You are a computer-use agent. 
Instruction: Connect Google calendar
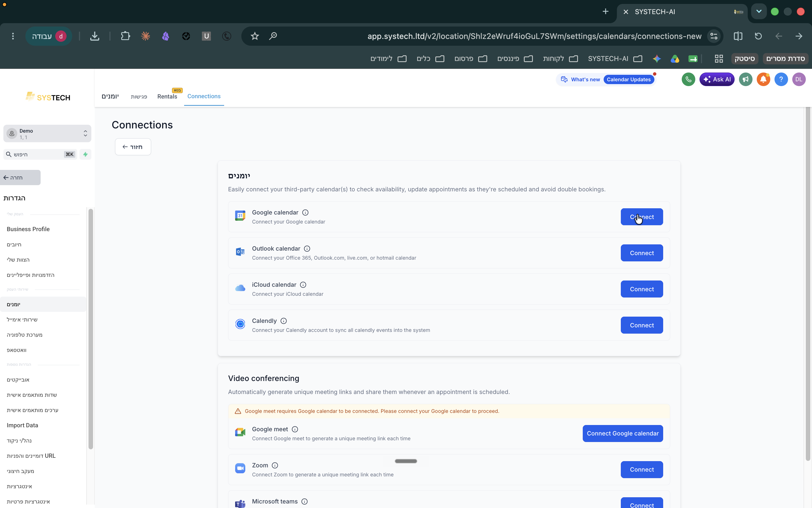click(641, 217)
